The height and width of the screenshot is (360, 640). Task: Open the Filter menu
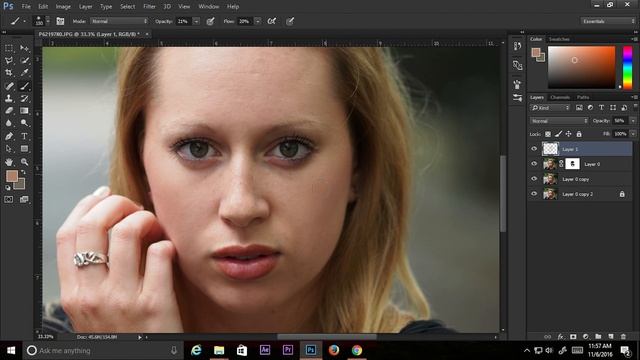pos(149,7)
